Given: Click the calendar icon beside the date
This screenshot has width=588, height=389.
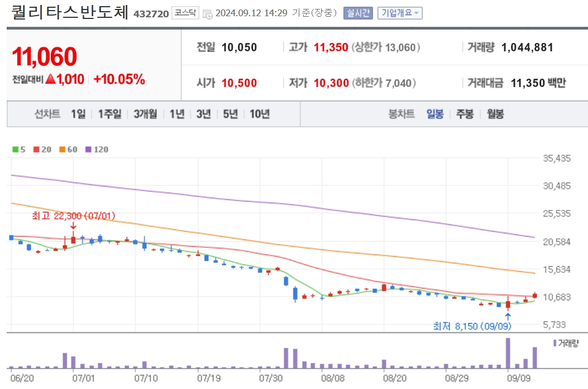Looking at the screenshot, I should click(207, 14).
